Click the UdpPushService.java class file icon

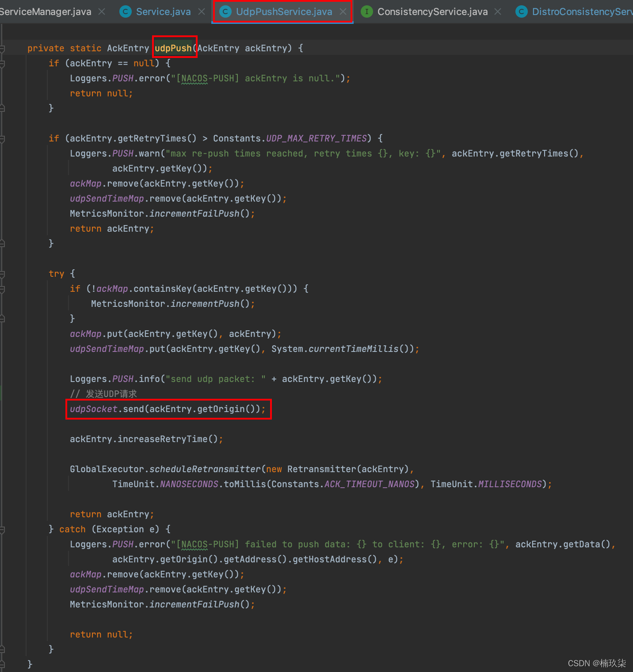pyautogui.click(x=225, y=12)
